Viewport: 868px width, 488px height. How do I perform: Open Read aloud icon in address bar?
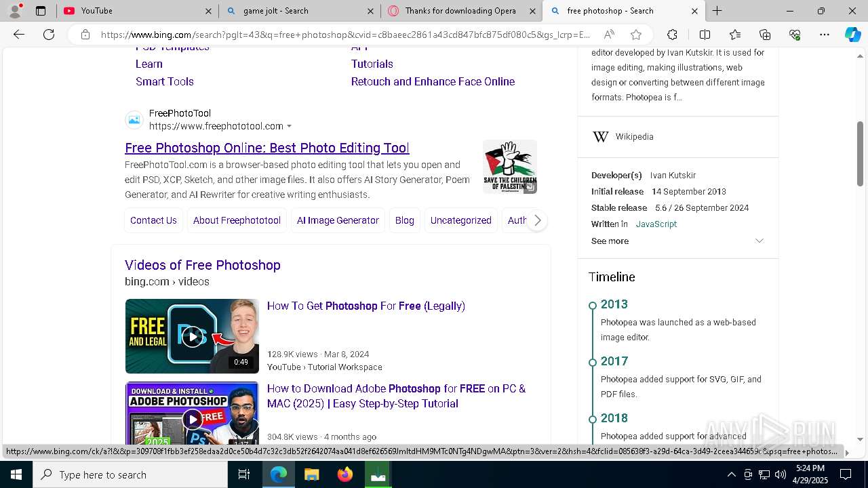pos(609,35)
